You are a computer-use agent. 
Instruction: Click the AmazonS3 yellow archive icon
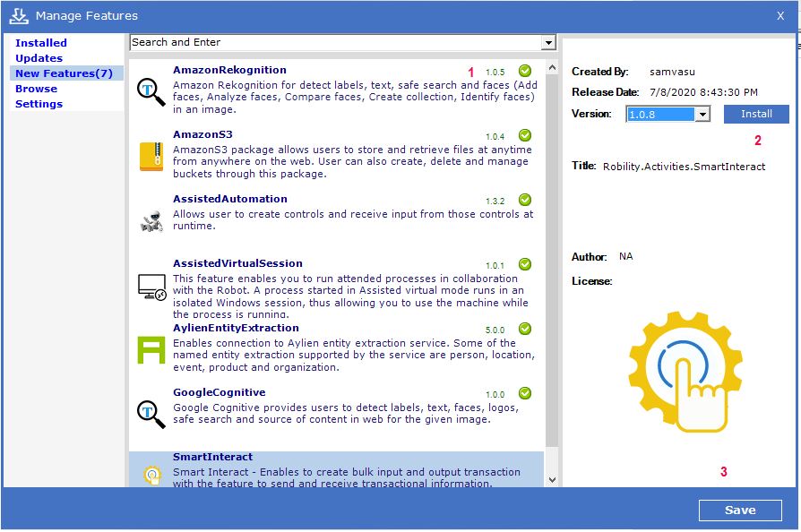tap(151, 157)
